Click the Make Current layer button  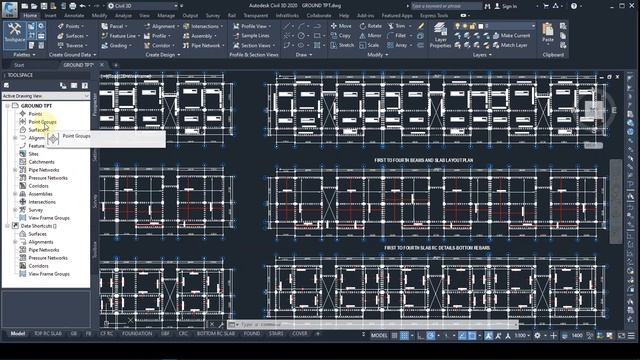(x=511, y=36)
